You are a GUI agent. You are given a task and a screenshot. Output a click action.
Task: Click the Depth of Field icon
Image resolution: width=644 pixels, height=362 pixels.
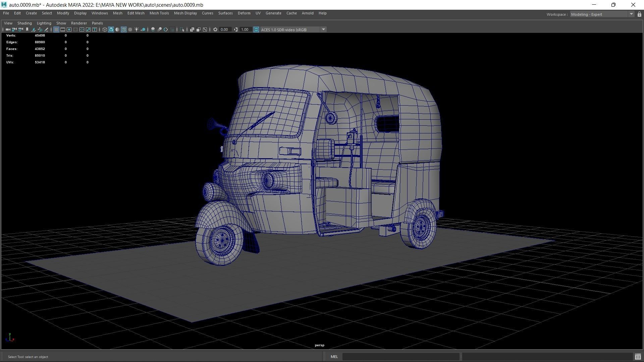click(172, 29)
